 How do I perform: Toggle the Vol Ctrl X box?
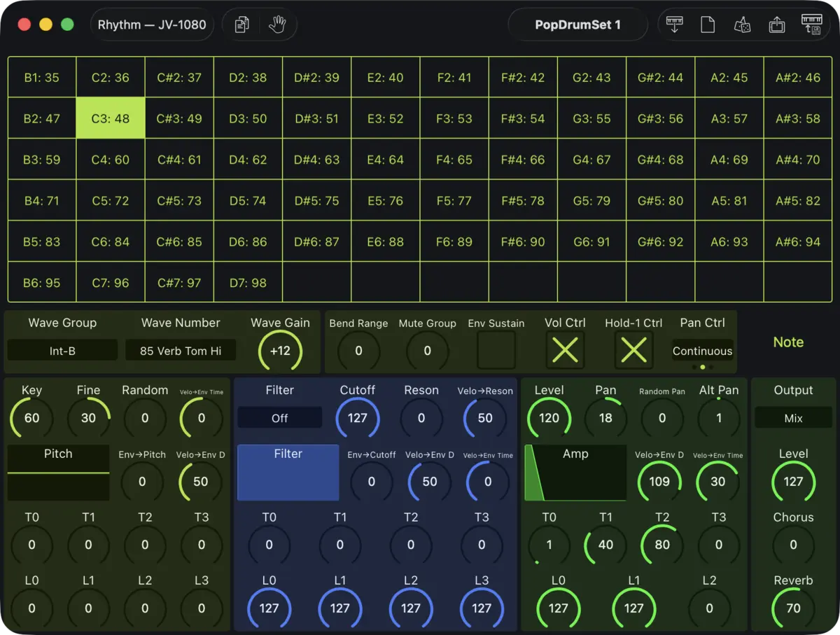565,350
